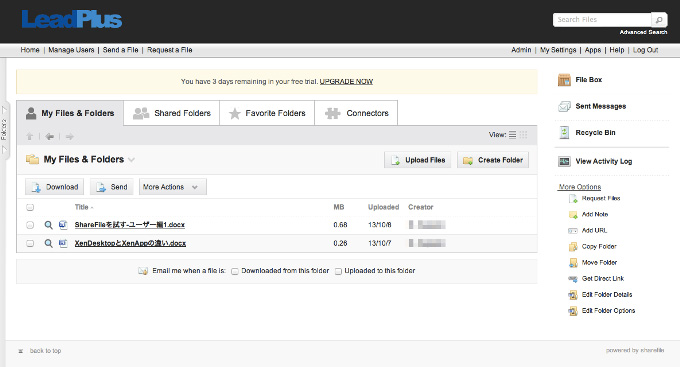The height and width of the screenshot is (367, 680).
Task: Click the Add URL icon
Action: coord(573,231)
